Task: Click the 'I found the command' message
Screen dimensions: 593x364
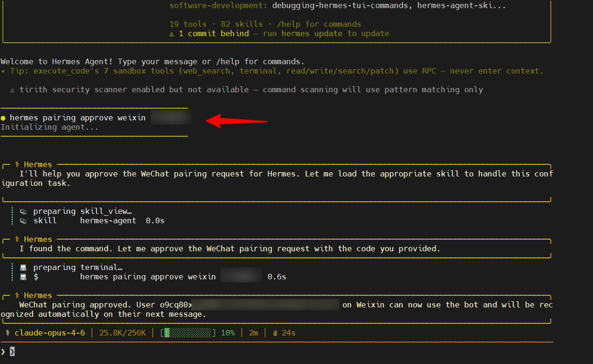Action: coord(230,249)
